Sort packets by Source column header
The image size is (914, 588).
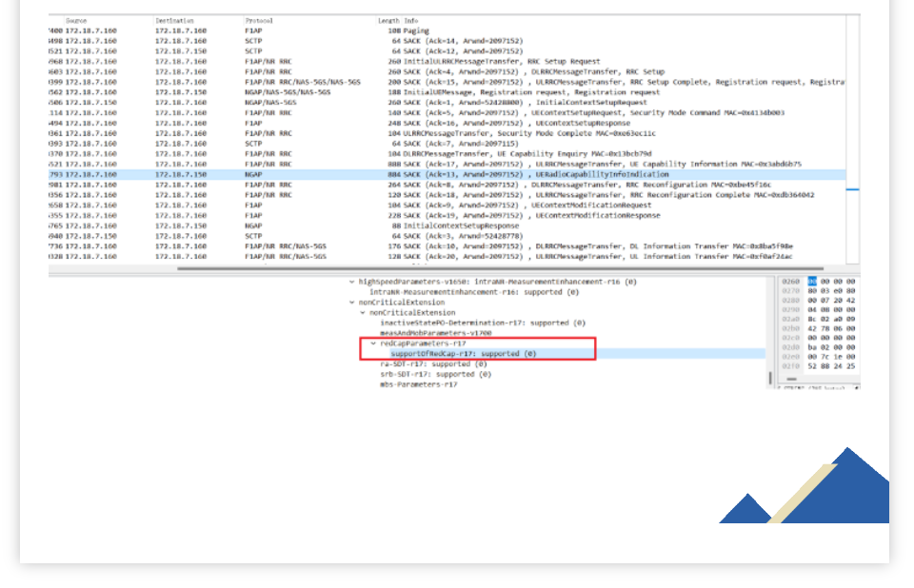click(x=77, y=20)
